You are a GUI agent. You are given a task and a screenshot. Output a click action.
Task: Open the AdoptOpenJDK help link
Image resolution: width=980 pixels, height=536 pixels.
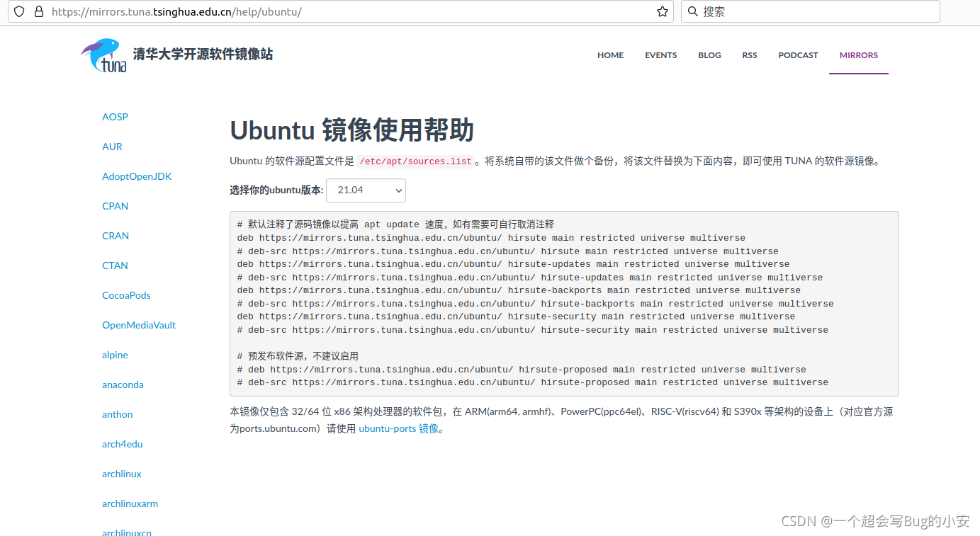click(137, 176)
